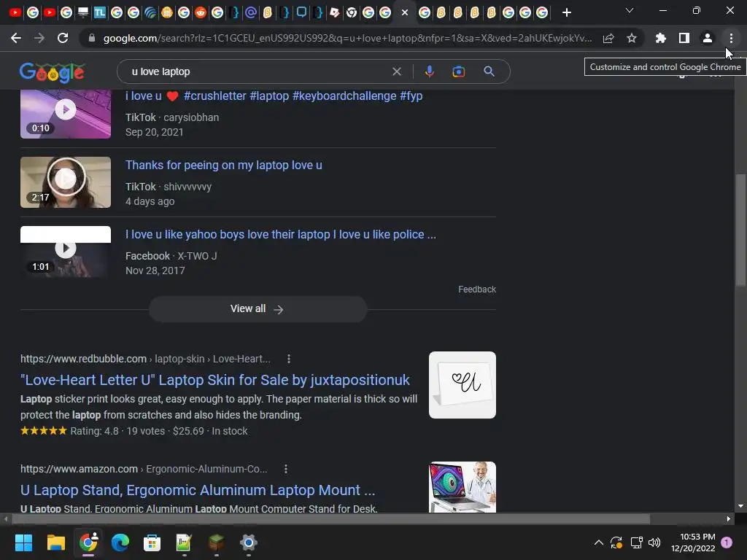Open 'I love u like yahoo boys' link
The width and height of the screenshot is (747, 560).
281,234
